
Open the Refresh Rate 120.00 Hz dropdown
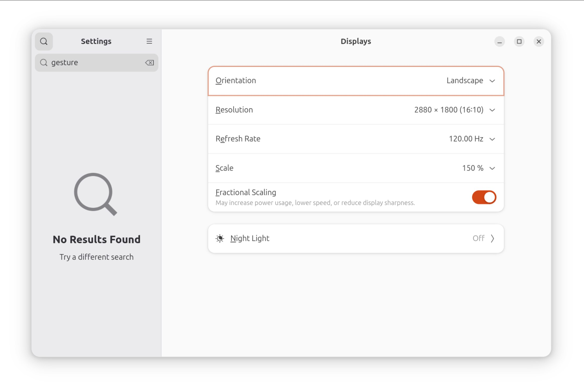coord(472,139)
